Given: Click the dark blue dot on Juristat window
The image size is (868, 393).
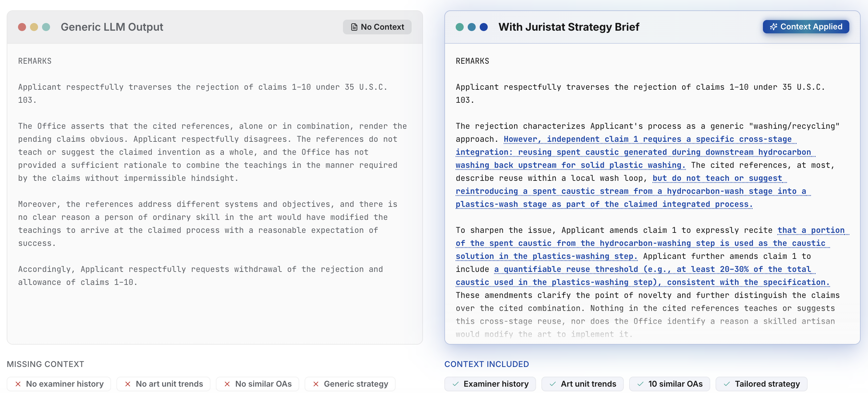Looking at the screenshot, I should [483, 27].
